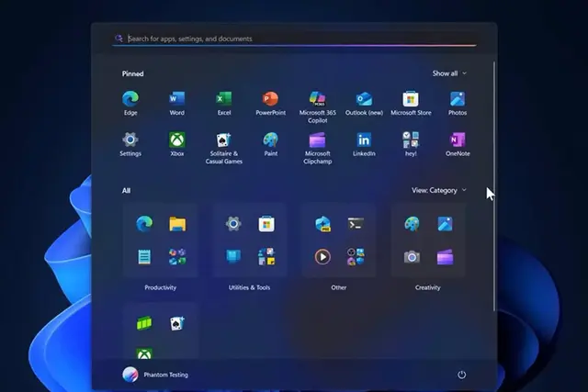Open the View: Category dropdown

click(x=439, y=190)
